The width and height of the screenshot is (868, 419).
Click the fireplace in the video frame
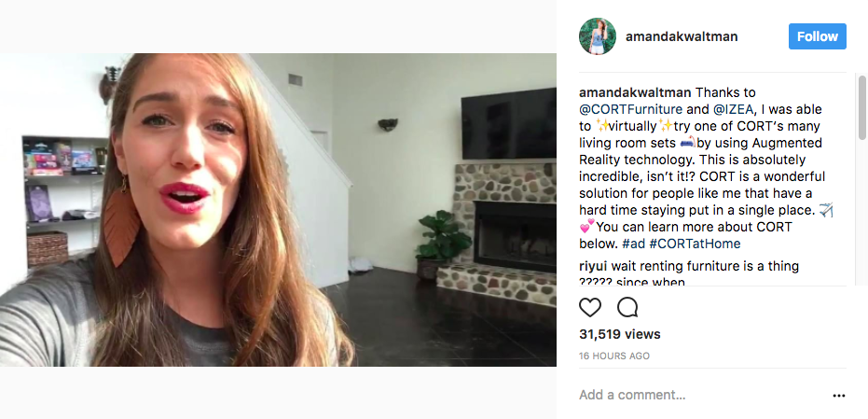(x=515, y=235)
